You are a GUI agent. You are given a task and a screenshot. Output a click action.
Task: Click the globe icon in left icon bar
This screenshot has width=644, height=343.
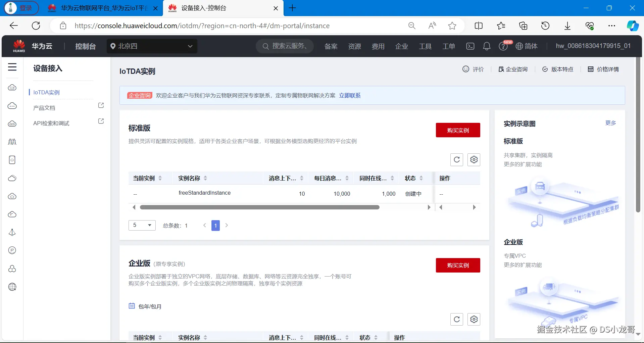(x=12, y=287)
